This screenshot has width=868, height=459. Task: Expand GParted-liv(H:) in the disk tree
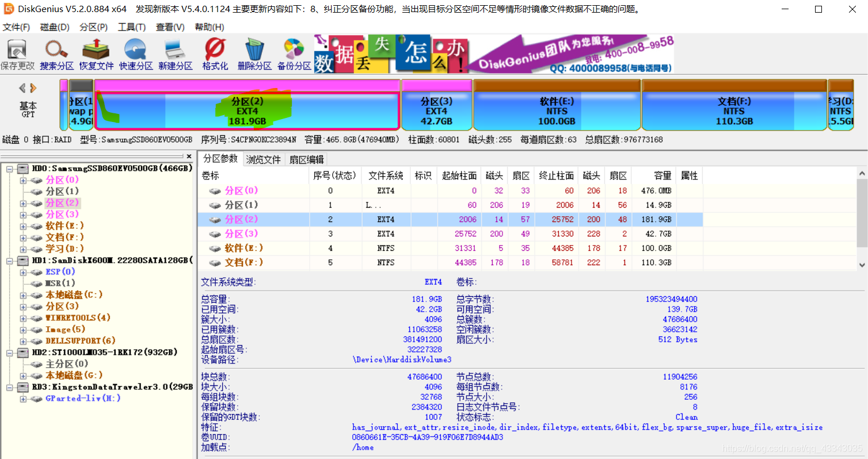pyautogui.click(x=23, y=398)
